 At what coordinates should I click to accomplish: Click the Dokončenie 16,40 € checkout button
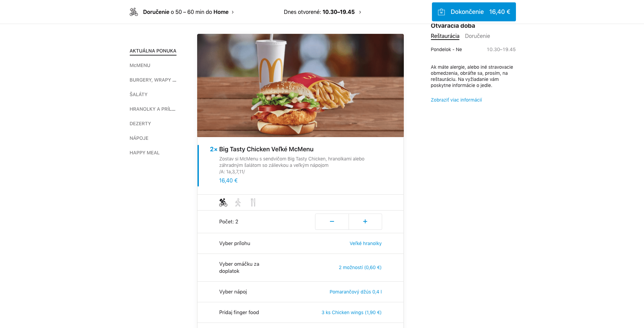point(474,12)
